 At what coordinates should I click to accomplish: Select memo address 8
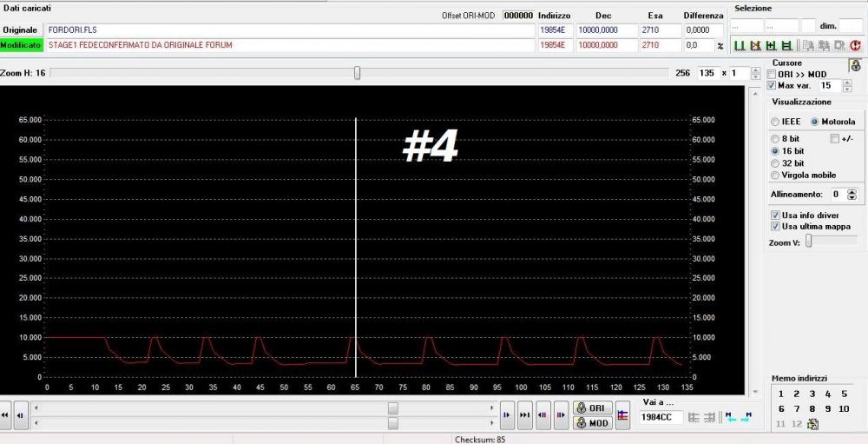pyautogui.click(x=812, y=409)
